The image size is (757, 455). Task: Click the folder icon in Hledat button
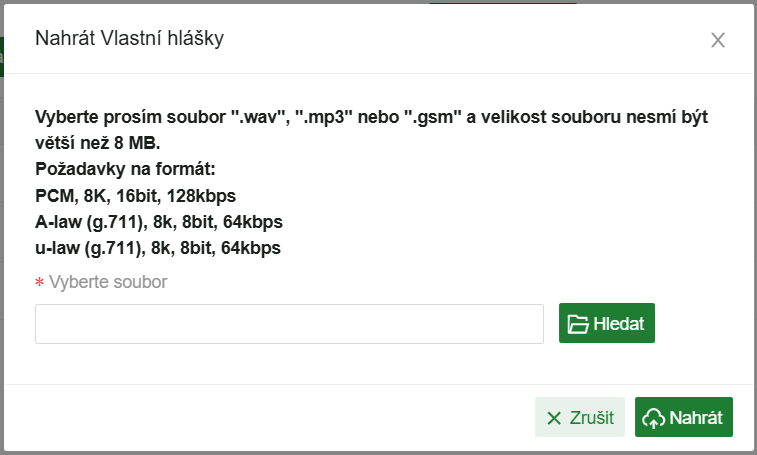click(x=577, y=323)
